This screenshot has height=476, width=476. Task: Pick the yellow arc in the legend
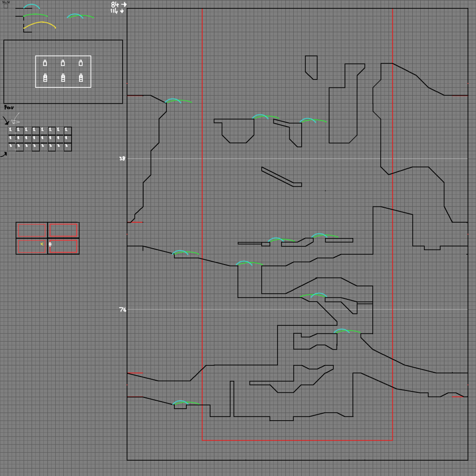click(40, 24)
